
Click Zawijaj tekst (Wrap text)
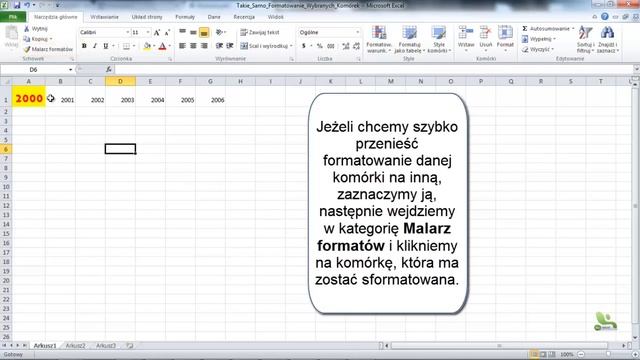tap(260, 32)
